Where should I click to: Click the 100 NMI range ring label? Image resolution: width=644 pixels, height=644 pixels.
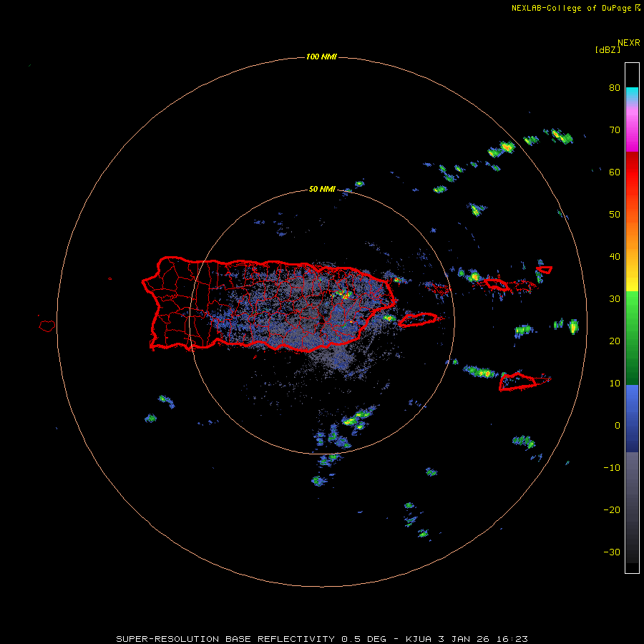coord(321,57)
